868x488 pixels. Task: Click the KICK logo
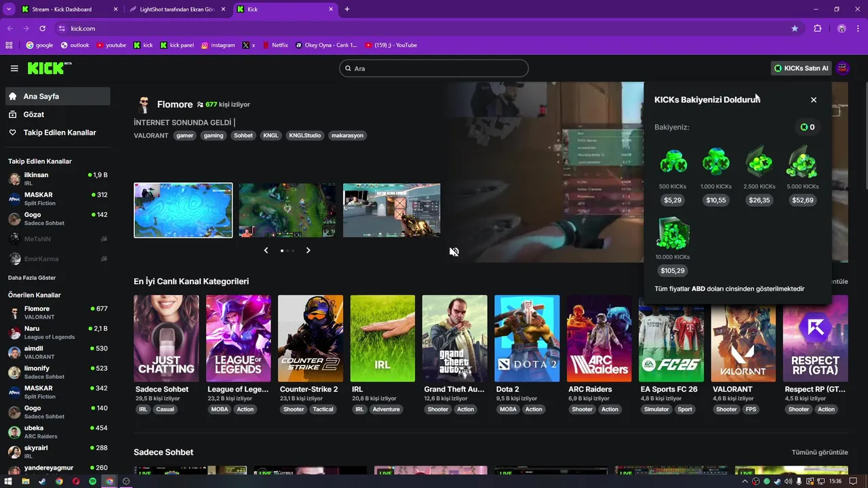(50, 68)
